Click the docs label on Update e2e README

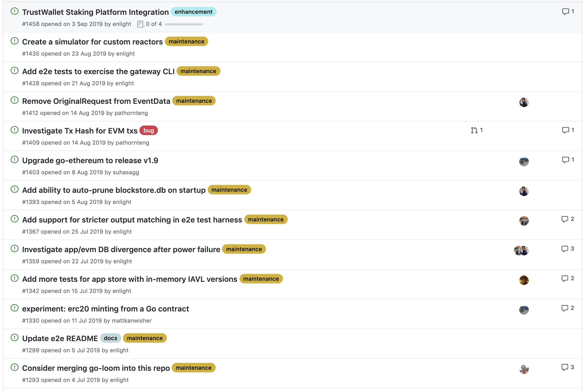(x=110, y=338)
